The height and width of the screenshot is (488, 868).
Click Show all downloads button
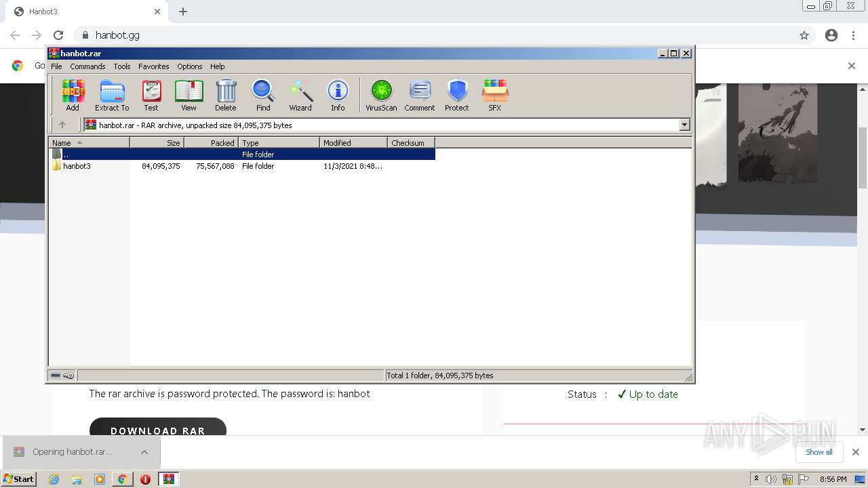(818, 452)
